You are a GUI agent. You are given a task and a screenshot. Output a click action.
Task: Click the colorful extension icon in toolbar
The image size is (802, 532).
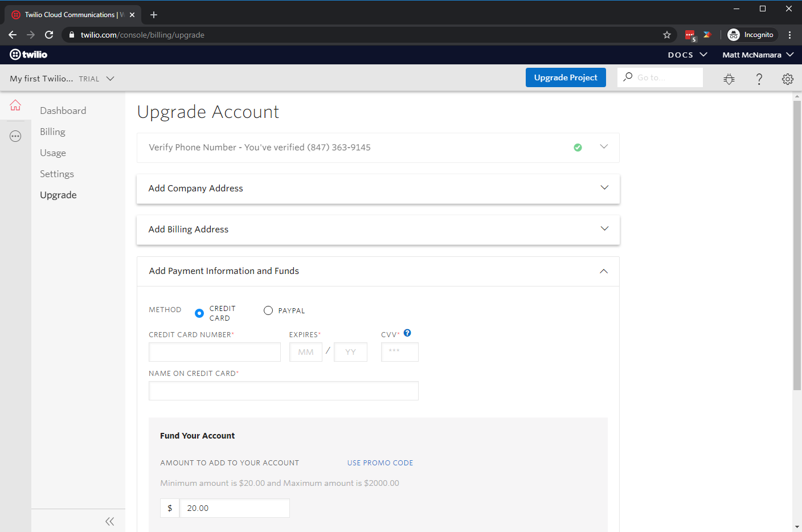pos(707,35)
